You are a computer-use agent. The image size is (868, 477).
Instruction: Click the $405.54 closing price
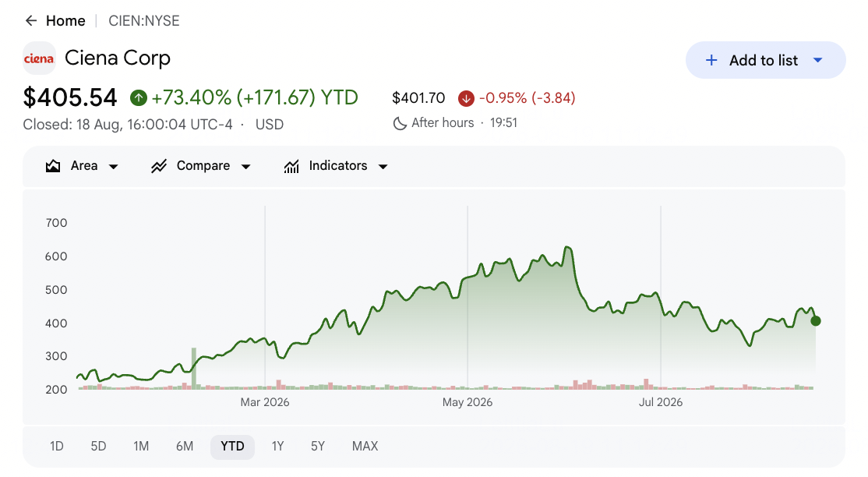70,97
